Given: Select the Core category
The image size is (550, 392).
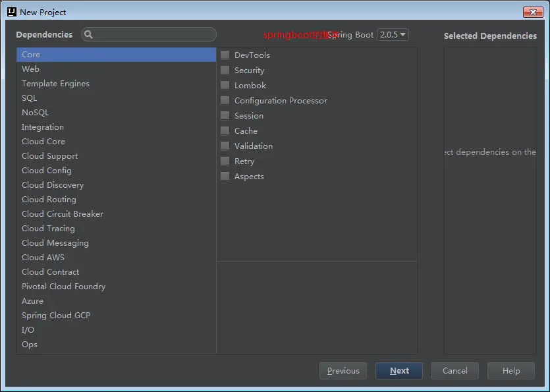Looking at the screenshot, I should (x=116, y=55).
